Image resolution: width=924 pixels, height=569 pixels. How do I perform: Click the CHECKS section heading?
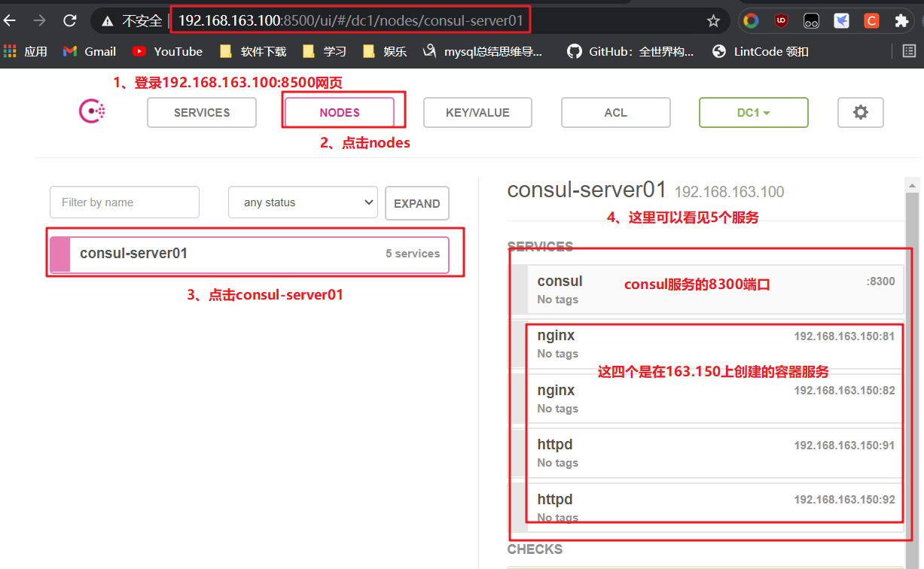[535, 549]
